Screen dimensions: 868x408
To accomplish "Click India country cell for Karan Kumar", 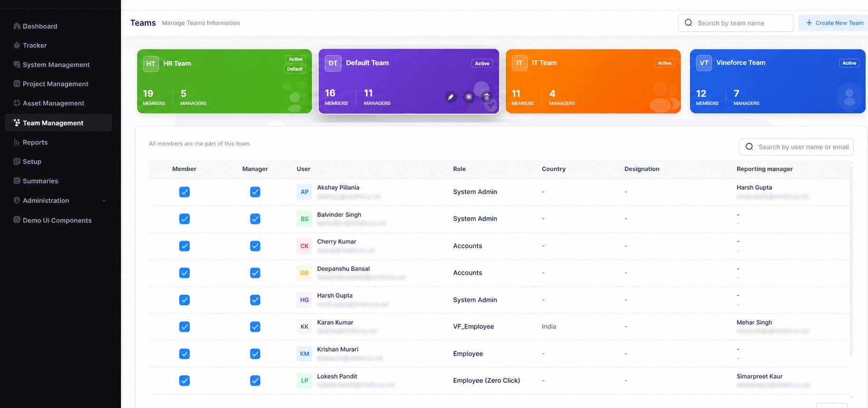I will click(549, 326).
